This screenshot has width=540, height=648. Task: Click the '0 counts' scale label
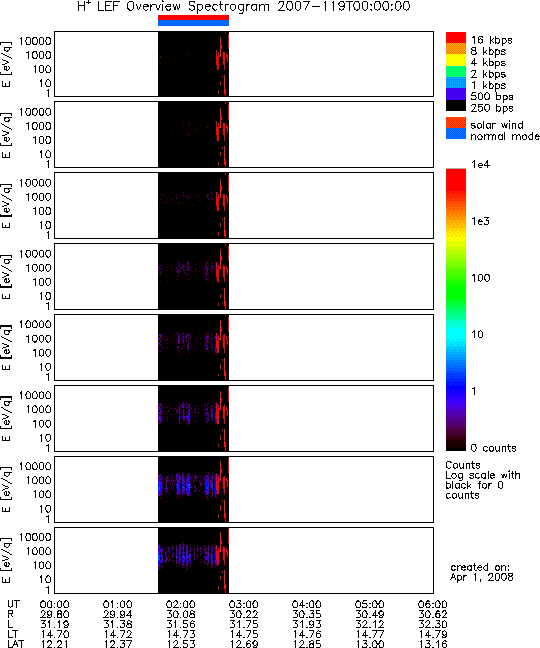point(493,448)
